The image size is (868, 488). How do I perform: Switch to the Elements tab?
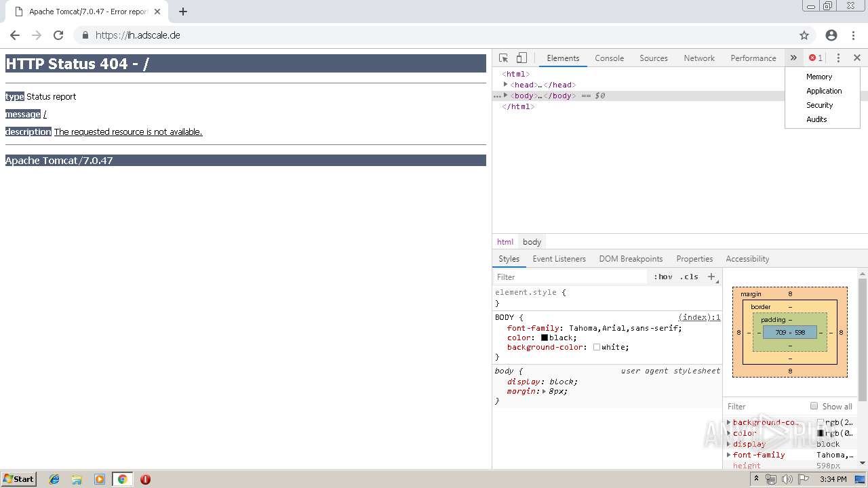(563, 58)
